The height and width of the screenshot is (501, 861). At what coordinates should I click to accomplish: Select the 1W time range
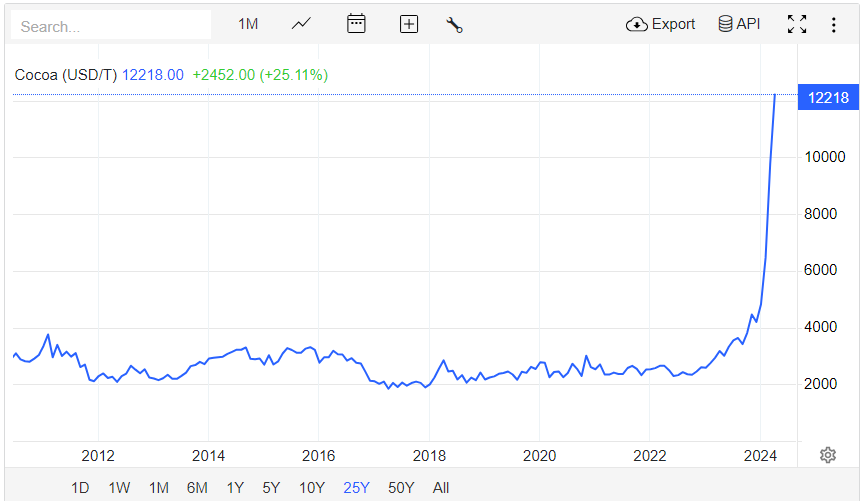(119, 488)
